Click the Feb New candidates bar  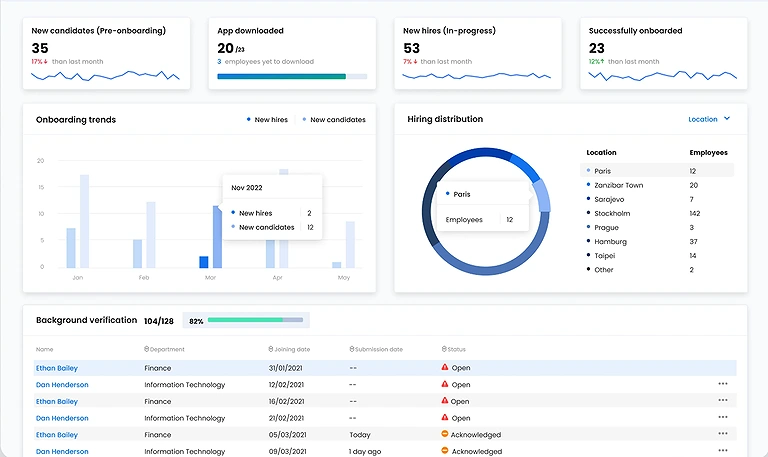pyautogui.click(x=151, y=235)
